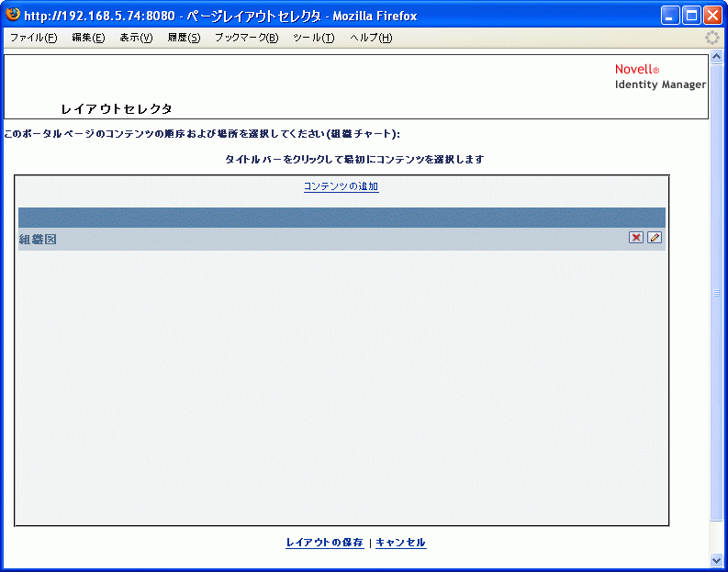Screen dimensions: 728x572
Task: Click the コンテンツの追加 link
Action: pos(342,186)
